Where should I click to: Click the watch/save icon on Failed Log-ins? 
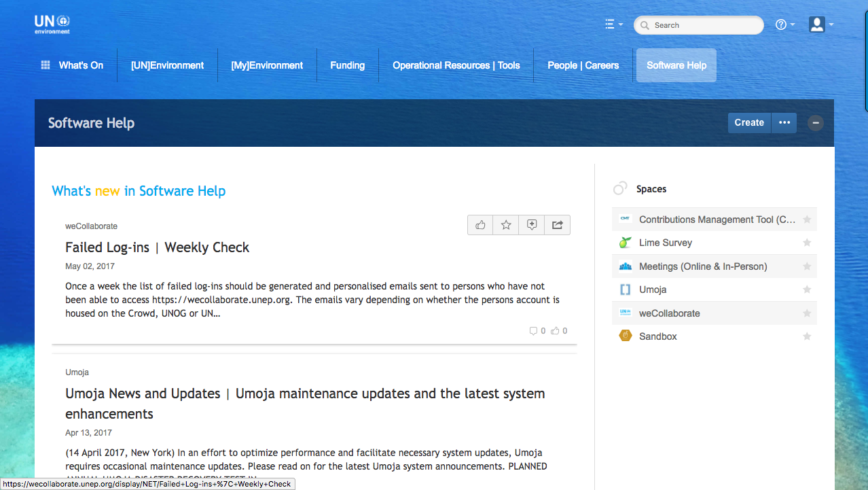[x=532, y=225]
